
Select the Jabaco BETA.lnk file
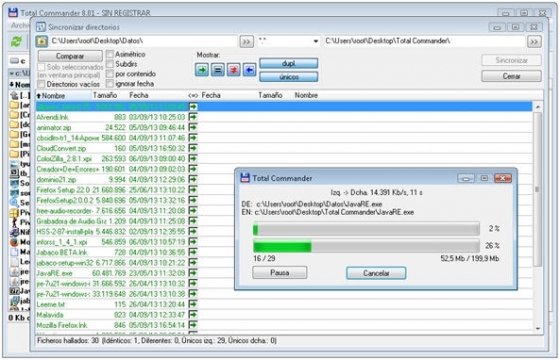click(62, 252)
